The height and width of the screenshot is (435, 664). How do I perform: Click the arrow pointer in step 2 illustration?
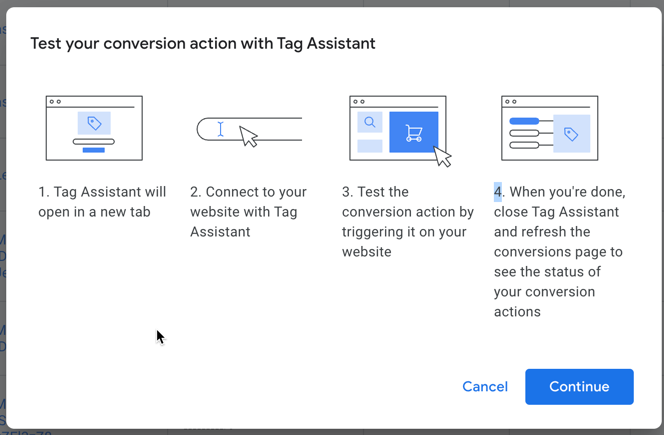coord(249,137)
